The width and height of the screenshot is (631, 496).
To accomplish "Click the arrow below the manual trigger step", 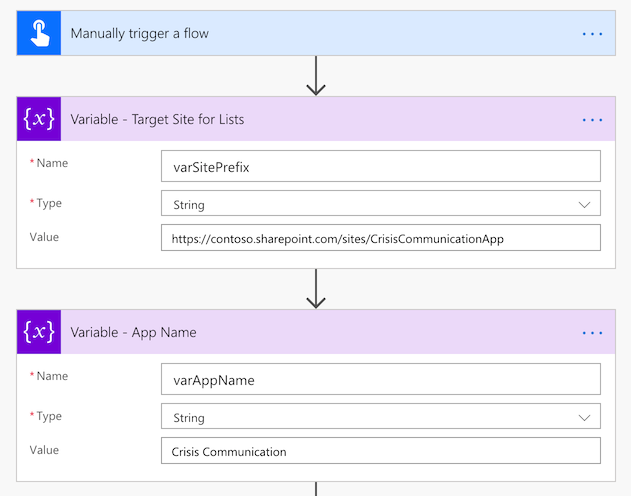I will (316, 76).
